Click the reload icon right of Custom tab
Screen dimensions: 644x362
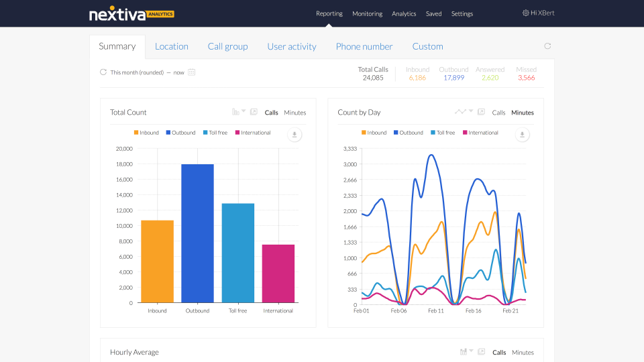point(547,46)
